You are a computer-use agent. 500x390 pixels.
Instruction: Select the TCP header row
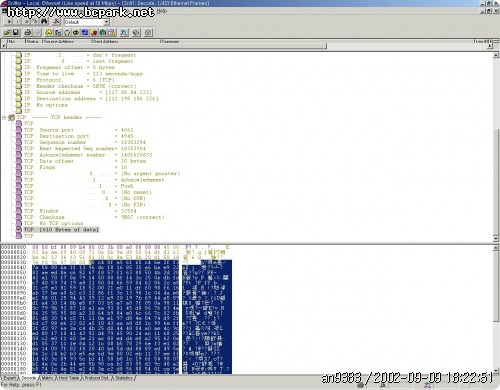coord(59,117)
